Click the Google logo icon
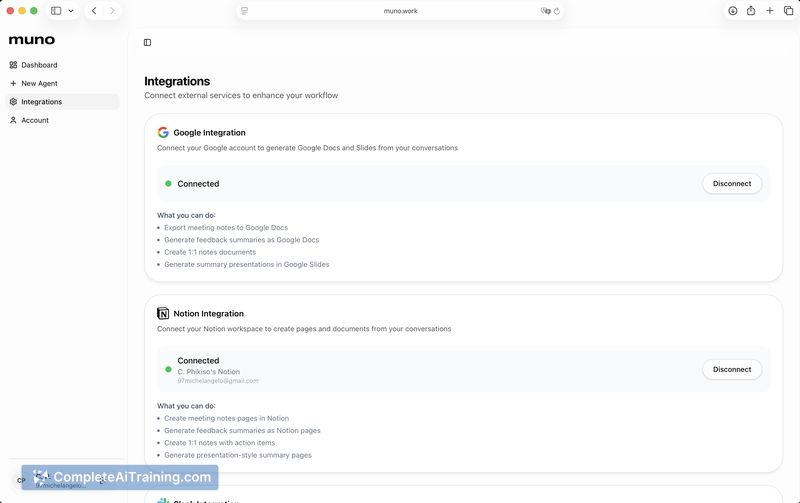Image resolution: width=800 pixels, height=503 pixels. 163,133
